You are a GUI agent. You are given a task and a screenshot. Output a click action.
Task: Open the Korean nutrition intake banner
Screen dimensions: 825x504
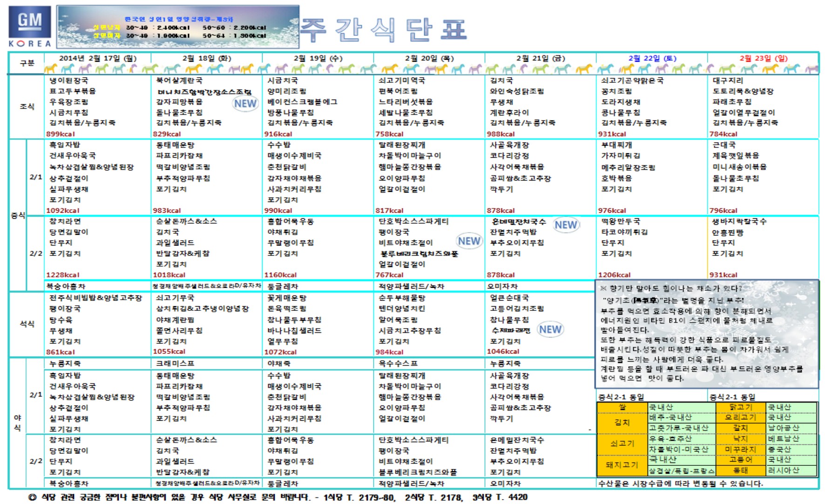(177, 27)
